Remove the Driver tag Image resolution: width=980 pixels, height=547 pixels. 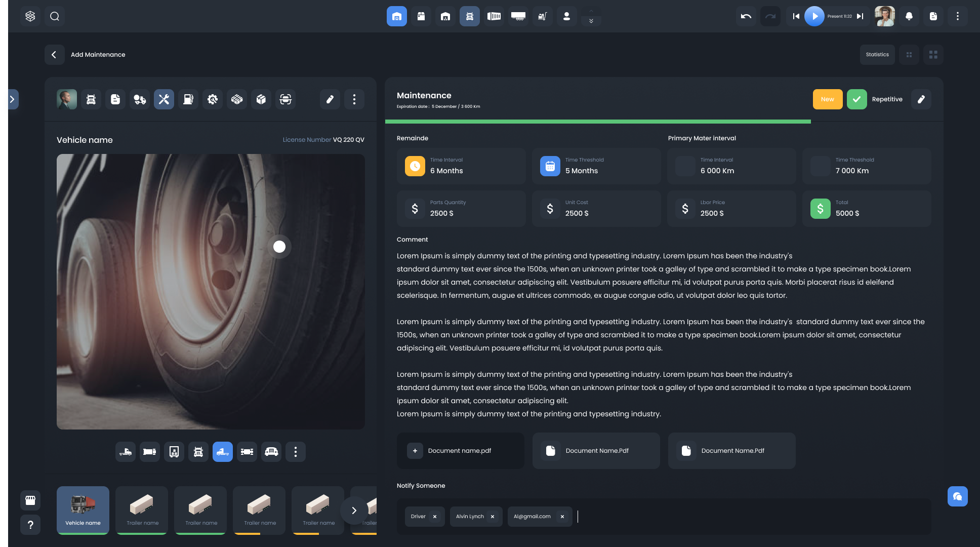click(435, 517)
